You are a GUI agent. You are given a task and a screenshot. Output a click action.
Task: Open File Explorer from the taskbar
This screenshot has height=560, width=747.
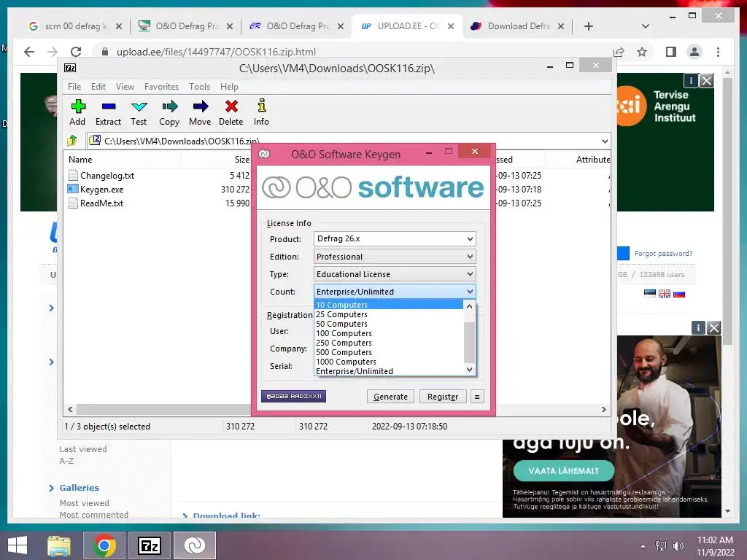click(59, 545)
